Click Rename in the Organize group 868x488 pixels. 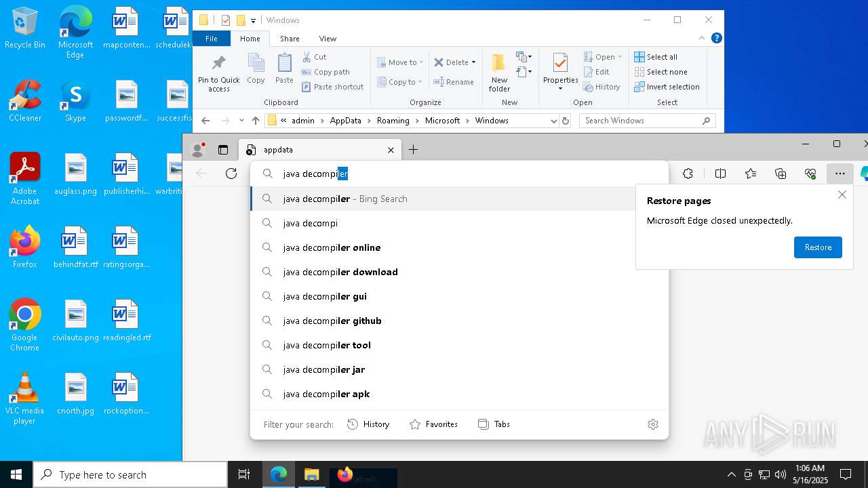pos(454,82)
